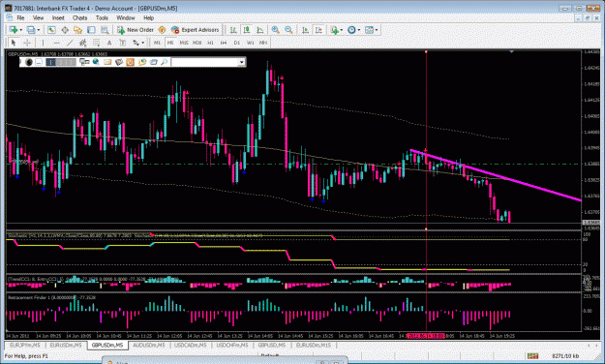Screen dimensions: 605x364
Task: Switch to the M15 timeframe
Action: (x=184, y=43)
